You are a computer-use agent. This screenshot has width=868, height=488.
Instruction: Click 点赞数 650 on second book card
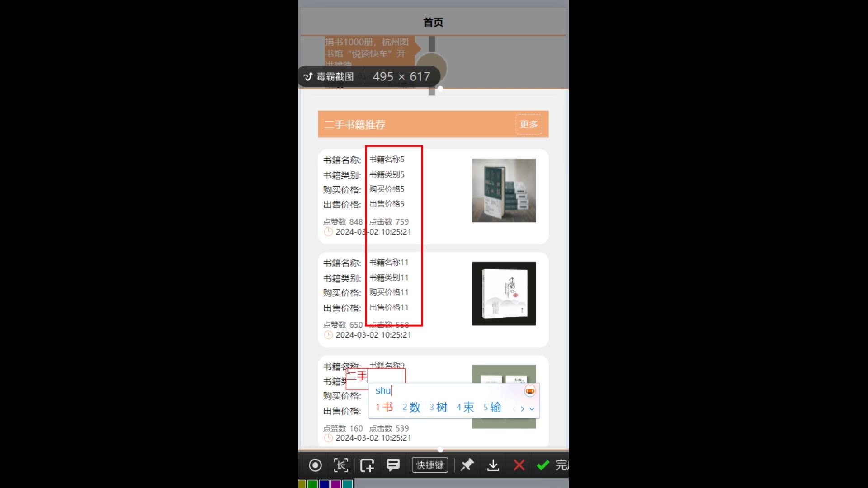pyautogui.click(x=343, y=325)
